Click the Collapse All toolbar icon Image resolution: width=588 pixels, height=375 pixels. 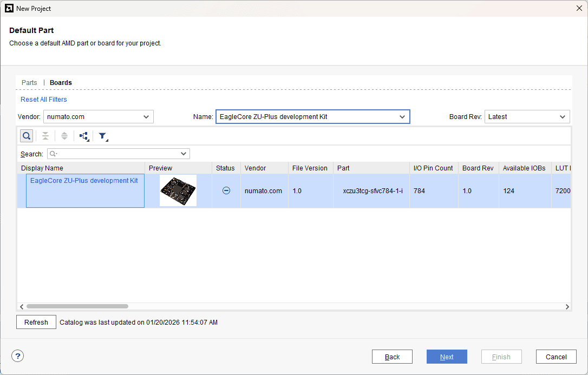click(x=45, y=136)
